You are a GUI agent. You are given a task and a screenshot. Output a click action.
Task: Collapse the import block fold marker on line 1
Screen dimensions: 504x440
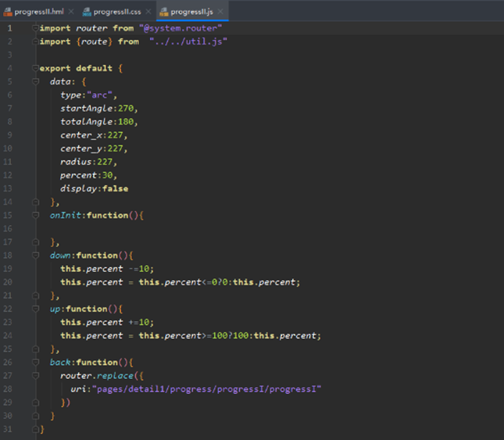coord(35,28)
